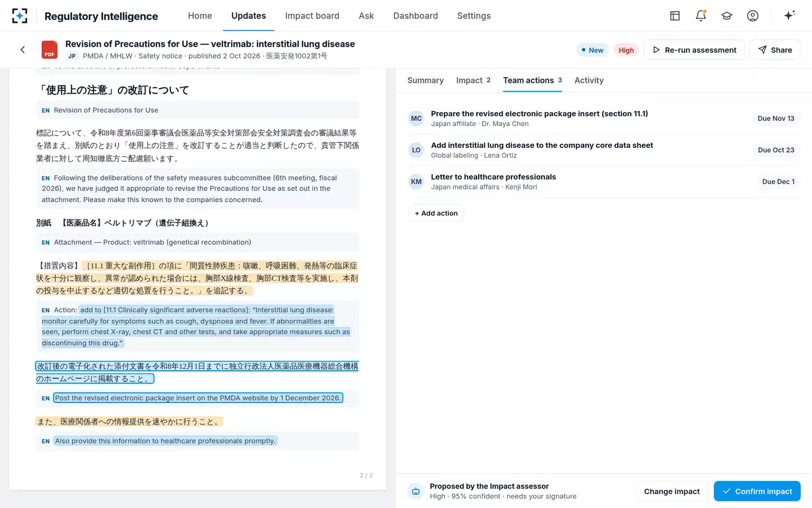Image resolution: width=812 pixels, height=508 pixels.
Task: Select the Team actions tab
Action: (533, 80)
